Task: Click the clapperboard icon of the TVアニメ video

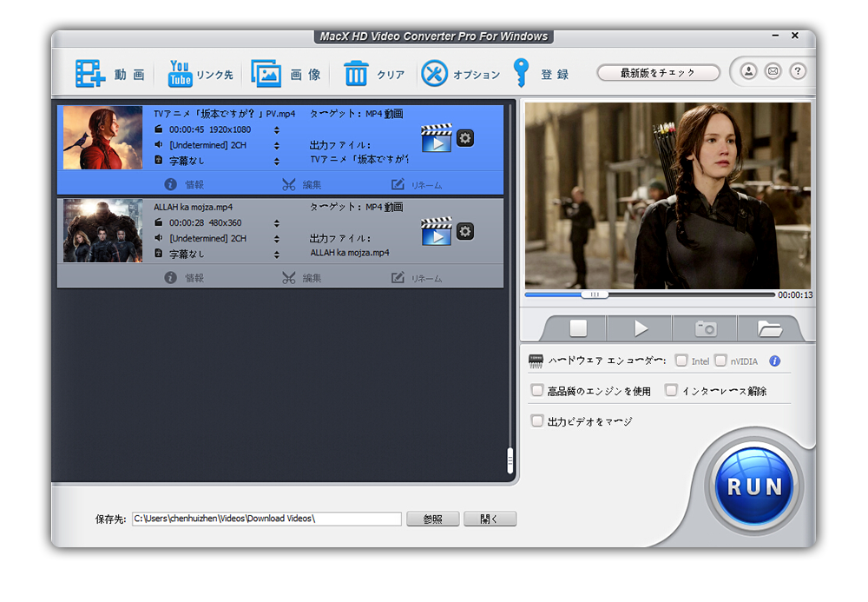Action: 437,138
